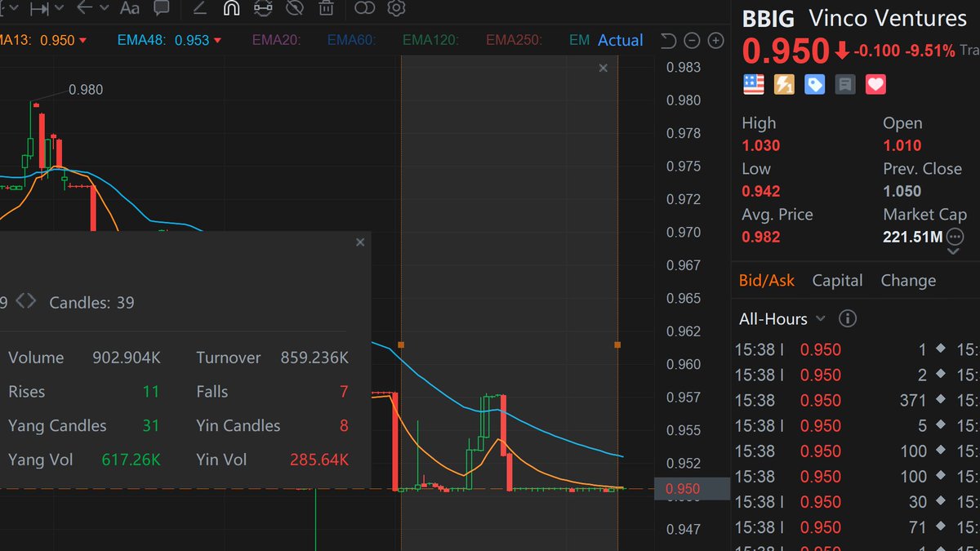
Task: Toggle the red heart watchlist favorite
Action: click(875, 84)
